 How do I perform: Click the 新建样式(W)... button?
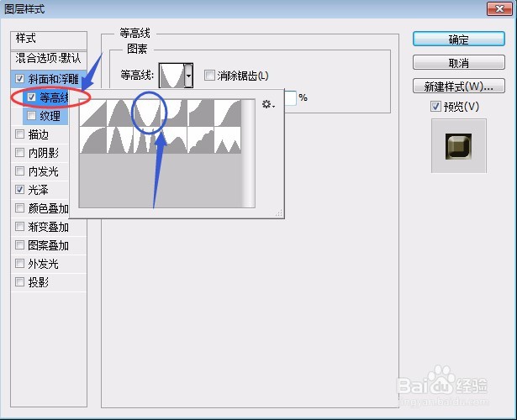coord(459,86)
